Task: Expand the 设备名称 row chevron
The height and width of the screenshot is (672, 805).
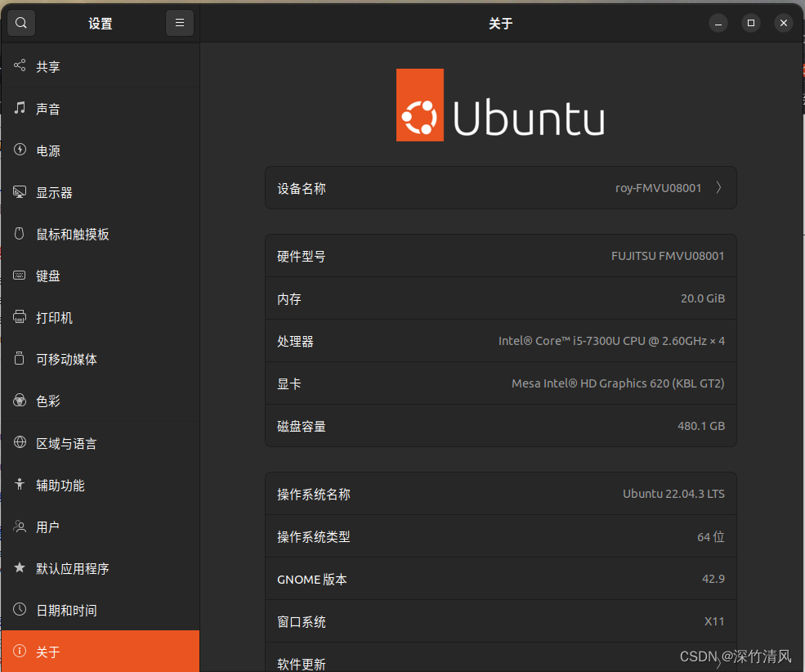Action: click(718, 188)
